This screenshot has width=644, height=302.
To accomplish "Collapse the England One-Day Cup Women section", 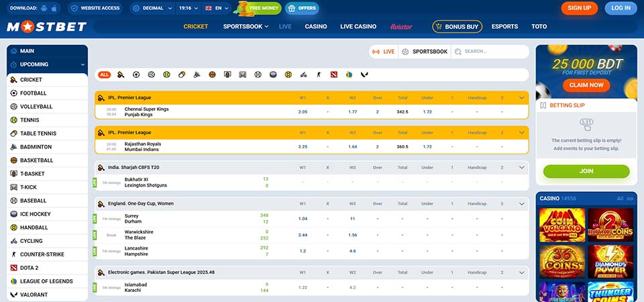I will tap(522, 204).
